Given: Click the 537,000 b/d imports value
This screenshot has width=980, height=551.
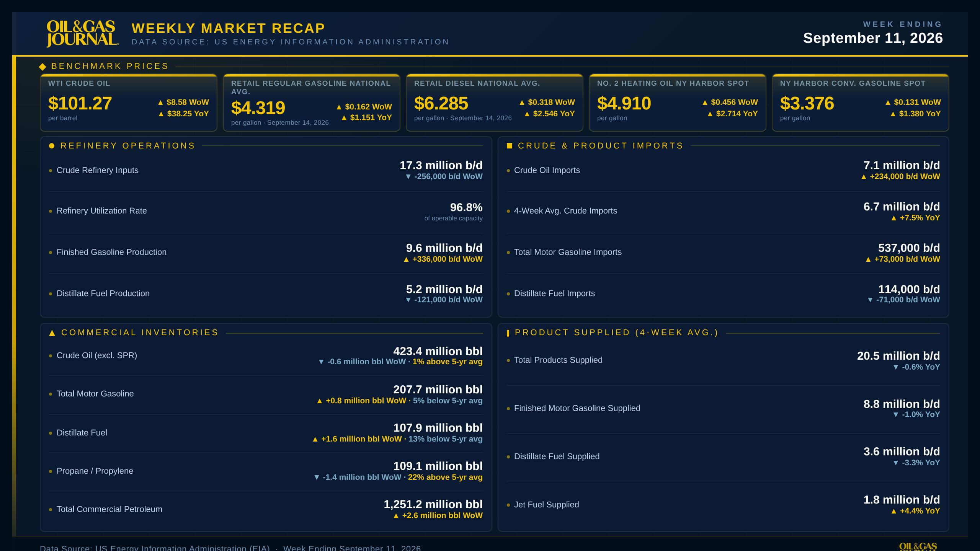Looking at the screenshot, I should (x=909, y=248).
